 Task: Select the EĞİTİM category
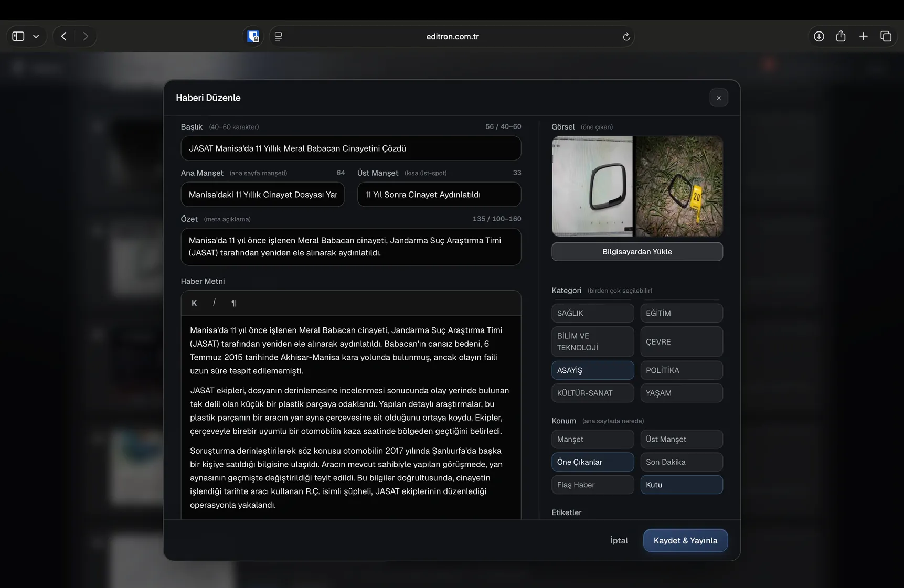(682, 313)
